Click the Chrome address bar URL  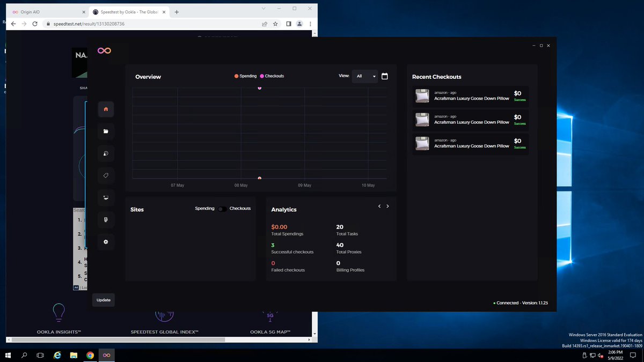pyautogui.click(x=89, y=24)
